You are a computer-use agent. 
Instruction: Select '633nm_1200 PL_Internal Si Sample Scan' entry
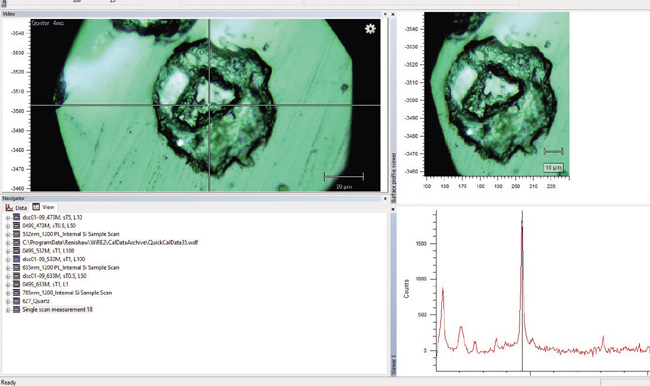tap(71, 267)
